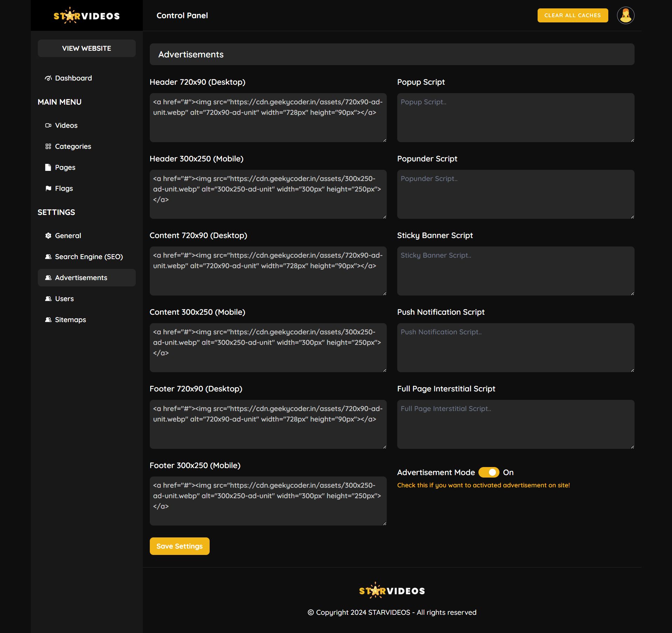This screenshot has width=672, height=633.
Task: Click the Pages document icon
Action: coord(48,167)
